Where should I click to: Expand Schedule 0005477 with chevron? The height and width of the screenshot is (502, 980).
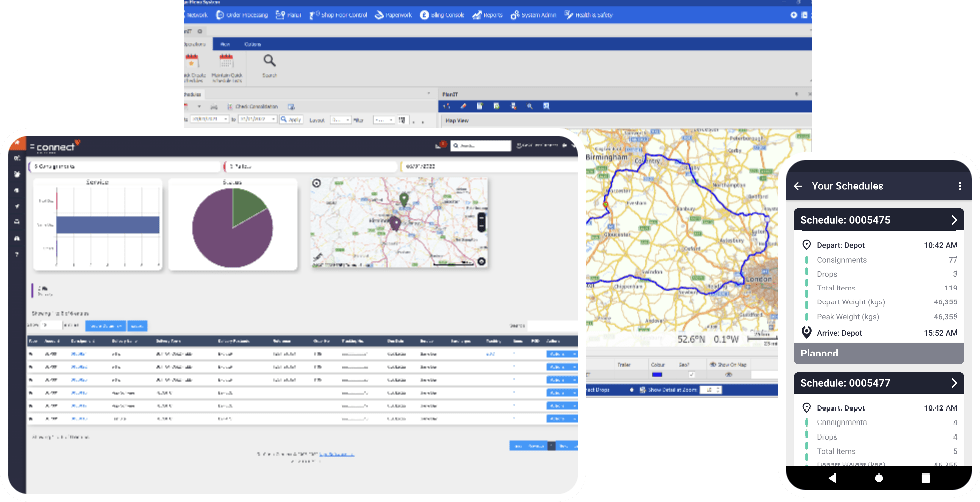pyautogui.click(x=954, y=383)
